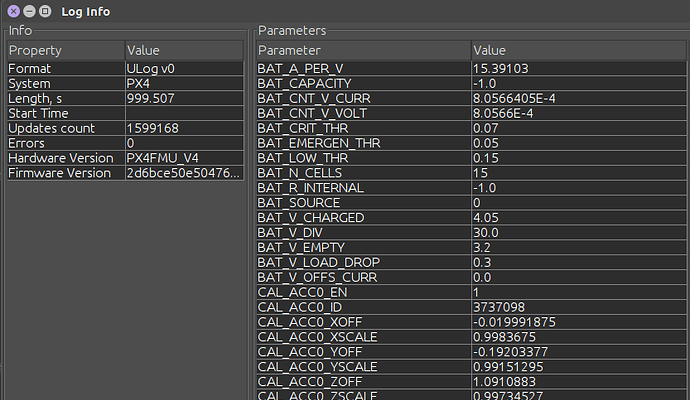Select the BAT_CRIT_THR parameter
The width and height of the screenshot is (690, 400).
(x=363, y=128)
